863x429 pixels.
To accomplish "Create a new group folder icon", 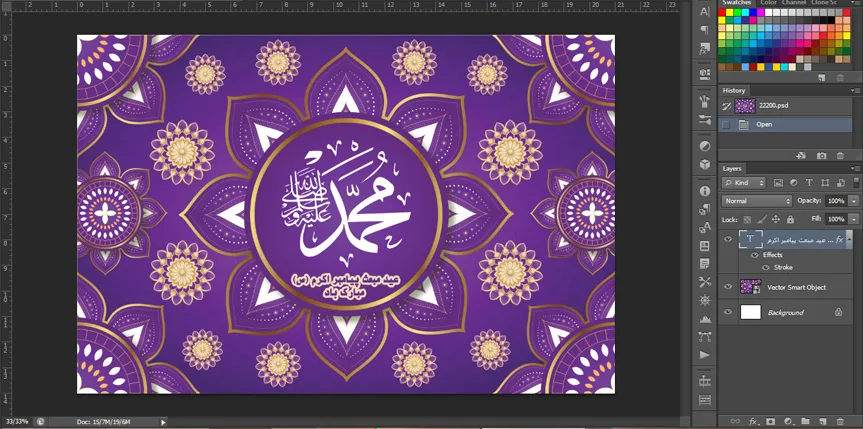I will point(805,421).
